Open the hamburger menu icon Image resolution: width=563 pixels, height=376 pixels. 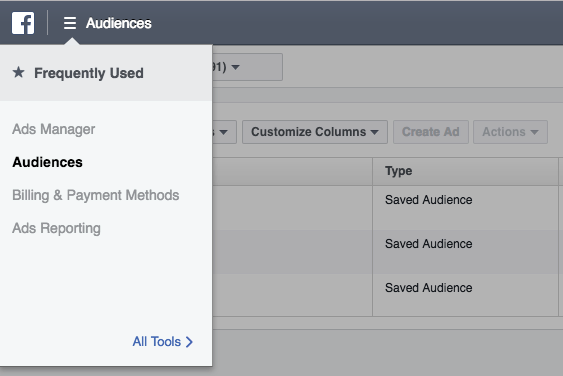tap(70, 23)
